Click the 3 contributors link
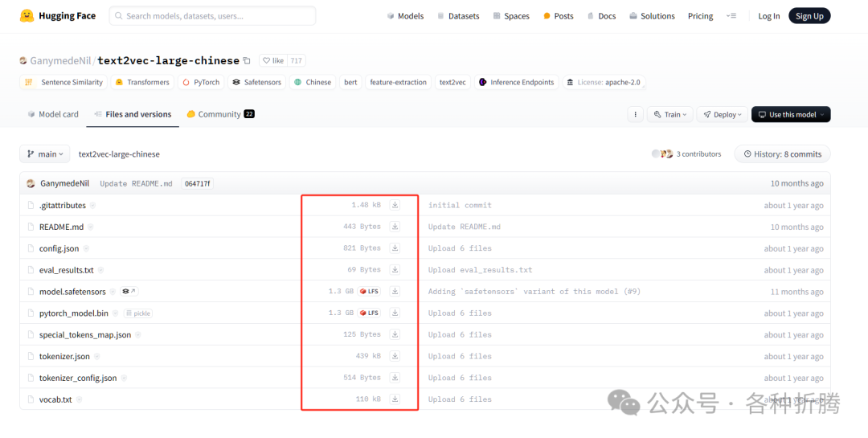Screen dimensions: 868x438 click(698, 154)
